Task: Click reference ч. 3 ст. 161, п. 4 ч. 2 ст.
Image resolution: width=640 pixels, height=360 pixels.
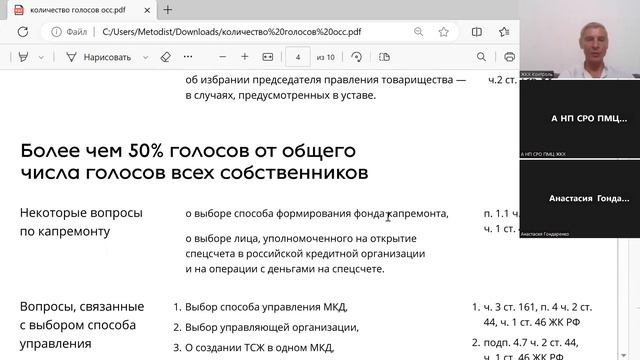Action: tap(538, 307)
